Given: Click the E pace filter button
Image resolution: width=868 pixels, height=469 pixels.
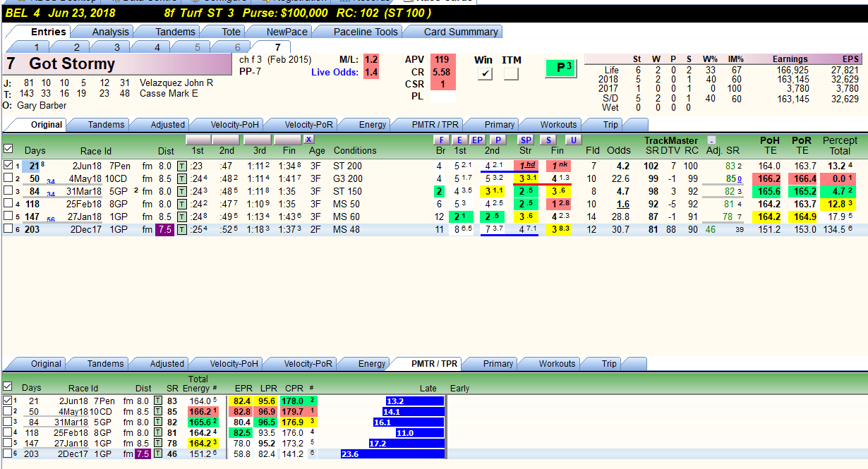Looking at the screenshot, I should click(x=460, y=140).
